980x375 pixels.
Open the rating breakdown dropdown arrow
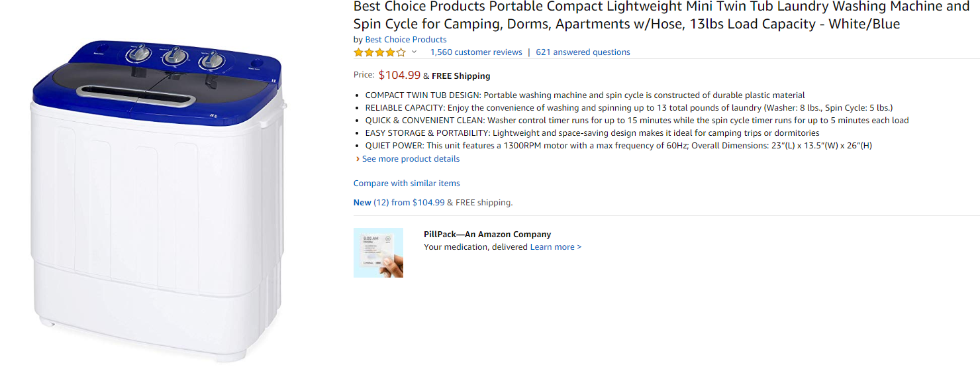click(x=415, y=52)
